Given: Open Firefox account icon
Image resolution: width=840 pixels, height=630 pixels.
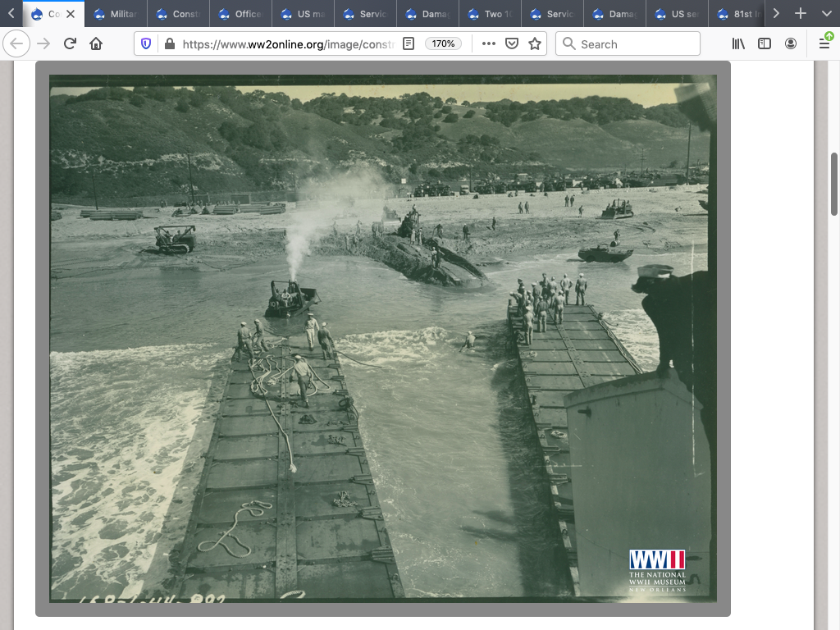Looking at the screenshot, I should click(791, 43).
